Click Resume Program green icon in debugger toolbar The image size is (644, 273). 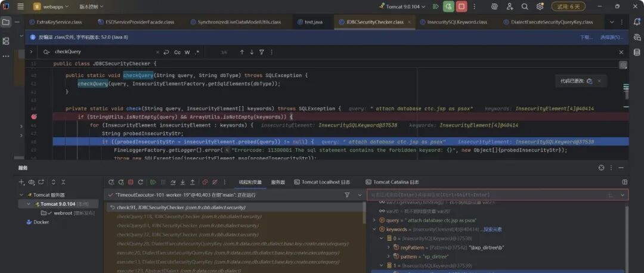153,182
